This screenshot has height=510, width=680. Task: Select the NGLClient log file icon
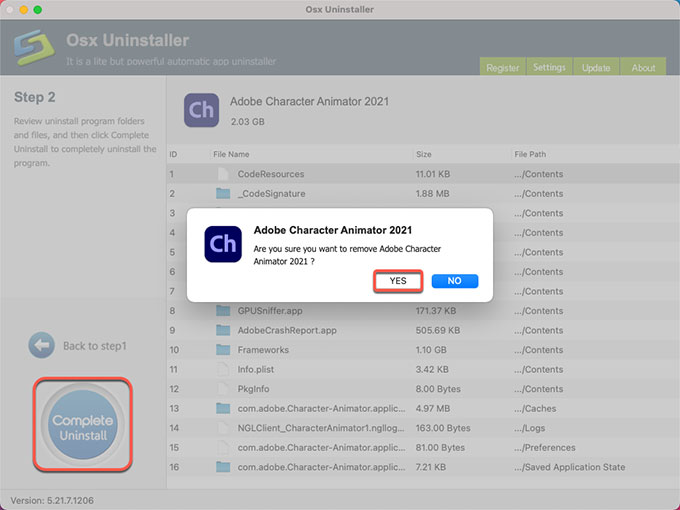[223, 428]
